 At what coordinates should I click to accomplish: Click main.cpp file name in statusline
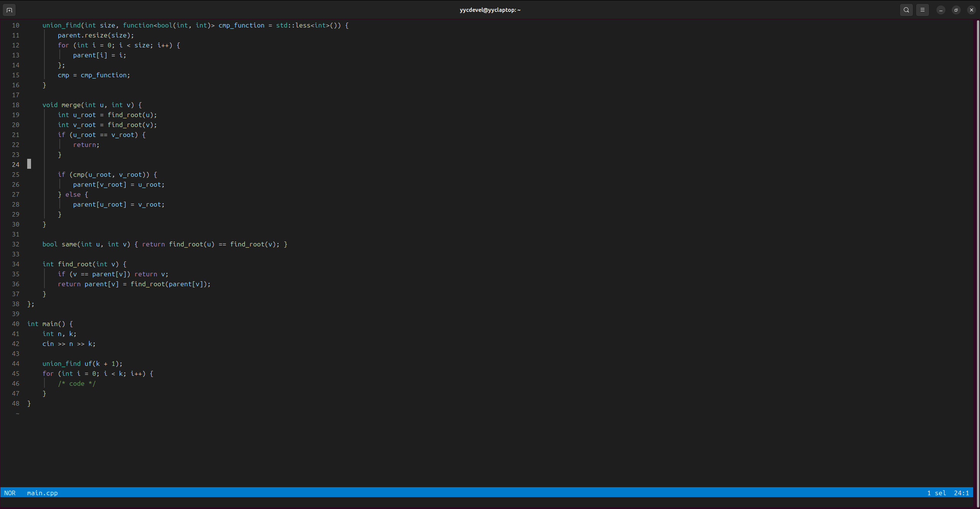[42, 493]
